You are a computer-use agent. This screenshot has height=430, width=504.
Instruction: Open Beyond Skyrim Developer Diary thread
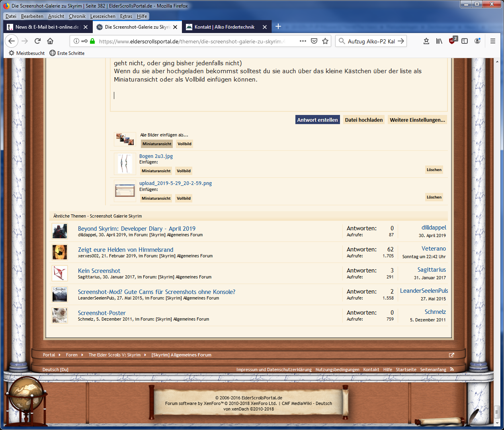click(137, 229)
